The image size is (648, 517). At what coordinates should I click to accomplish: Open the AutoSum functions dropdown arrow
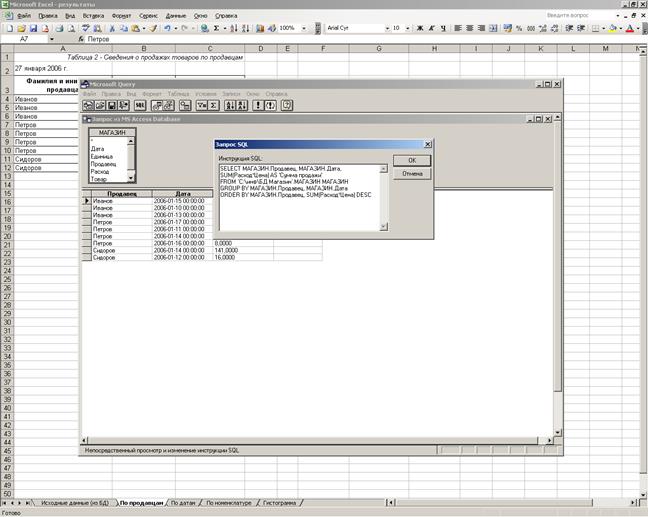(x=224, y=28)
